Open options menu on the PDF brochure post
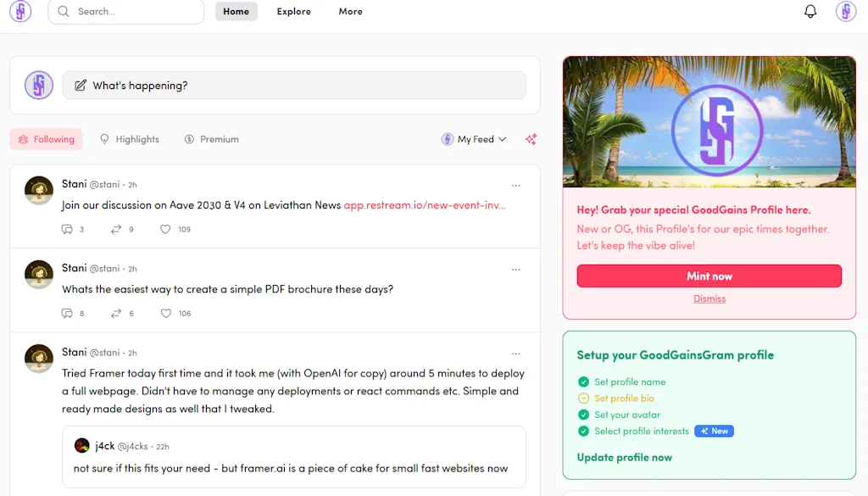Viewport: 868px width, 496px height. (516, 269)
